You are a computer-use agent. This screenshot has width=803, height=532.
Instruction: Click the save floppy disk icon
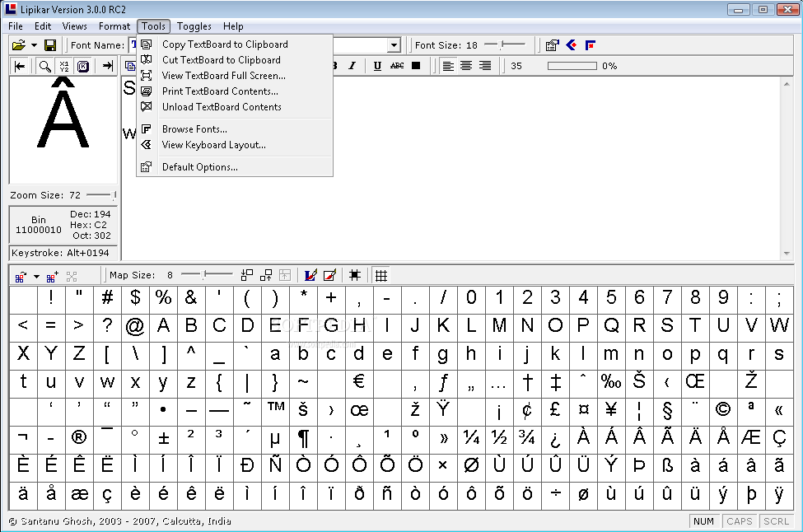[50, 45]
